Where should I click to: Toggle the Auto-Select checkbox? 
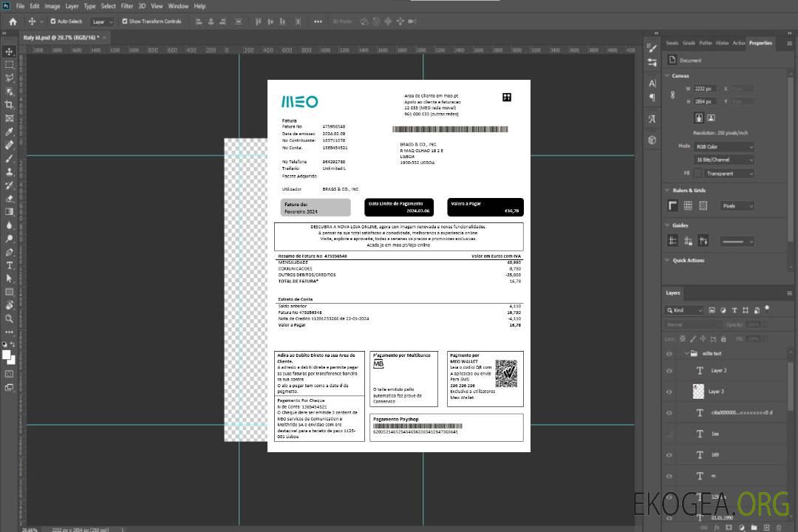(x=53, y=21)
